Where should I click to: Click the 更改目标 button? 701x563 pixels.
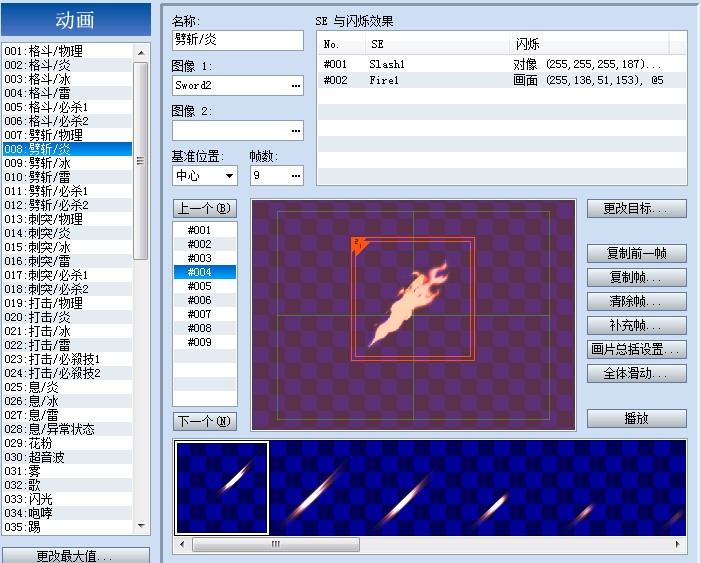(637, 208)
